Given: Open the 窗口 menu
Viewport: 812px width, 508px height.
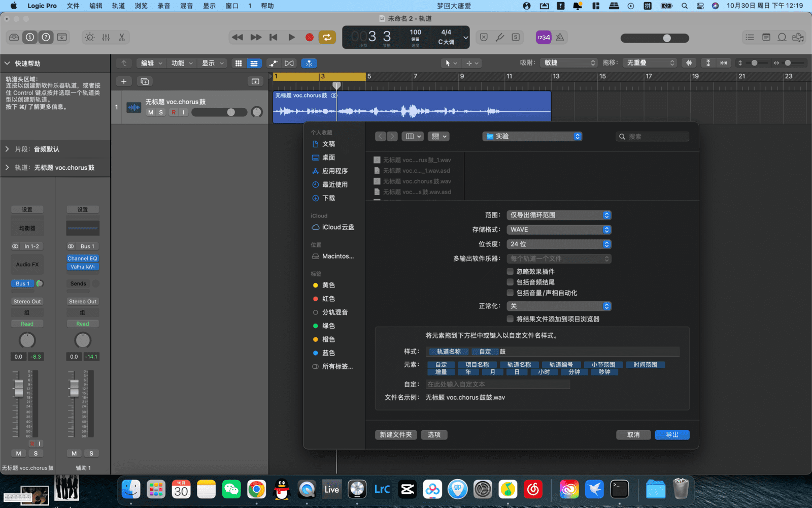Looking at the screenshot, I should pyautogui.click(x=232, y=6).
